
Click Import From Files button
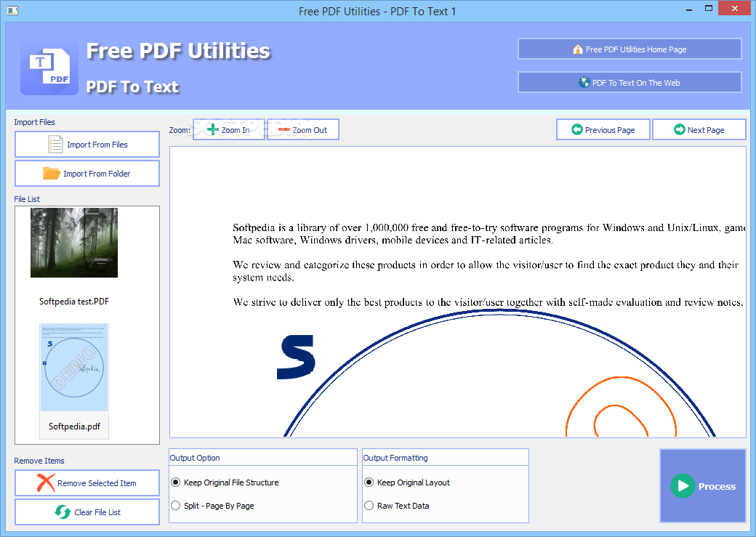click(87, 145)
